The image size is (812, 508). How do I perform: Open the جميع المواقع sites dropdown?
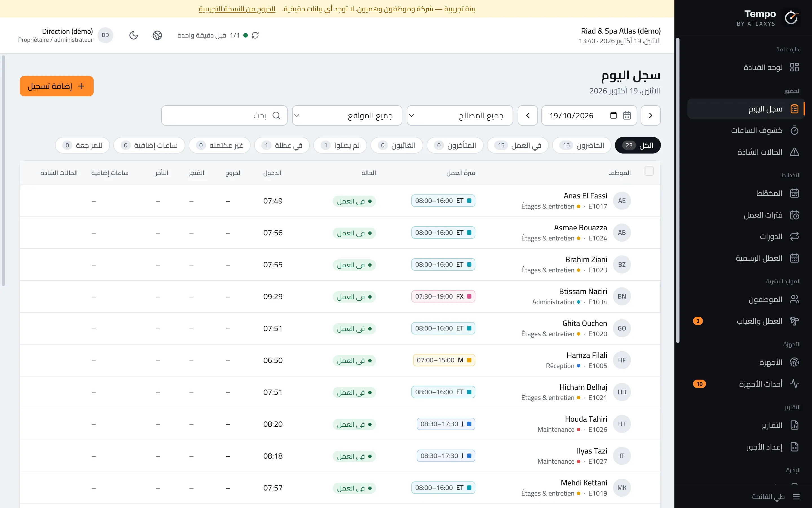point(347,116)
